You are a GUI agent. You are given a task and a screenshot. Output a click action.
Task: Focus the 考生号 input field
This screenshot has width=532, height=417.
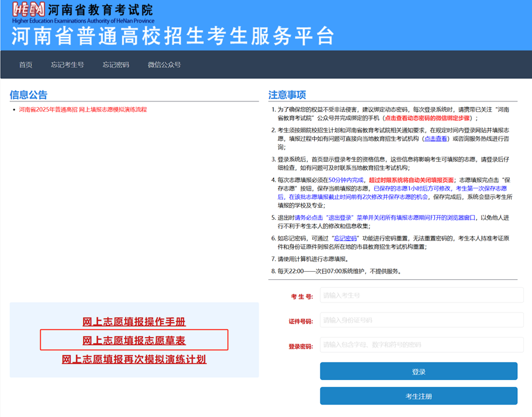tap(421, 295)
